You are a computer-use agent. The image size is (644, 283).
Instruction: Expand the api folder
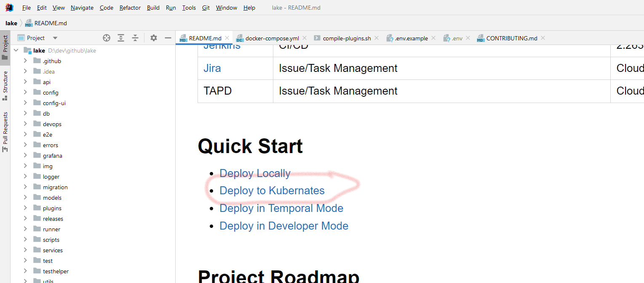[x=25, y=82]
